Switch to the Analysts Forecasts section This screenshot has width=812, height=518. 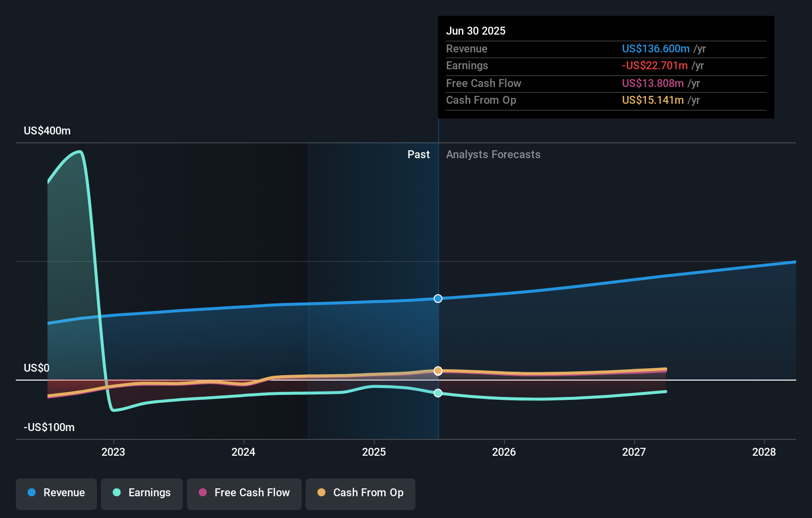point(493,154)
